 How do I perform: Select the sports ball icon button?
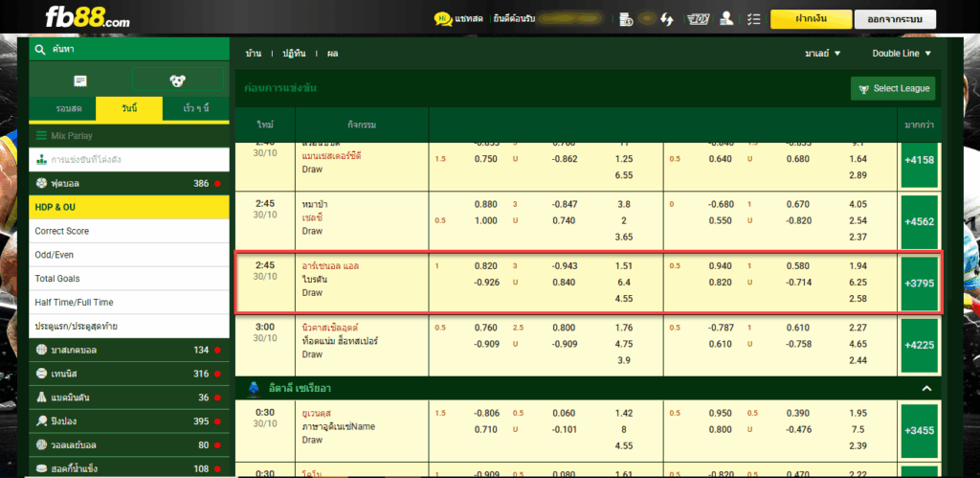[x=177, y=80]
